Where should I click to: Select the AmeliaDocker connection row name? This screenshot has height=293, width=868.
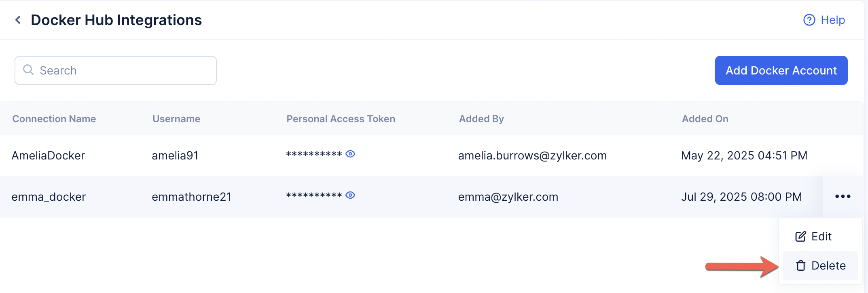point(48,156)
